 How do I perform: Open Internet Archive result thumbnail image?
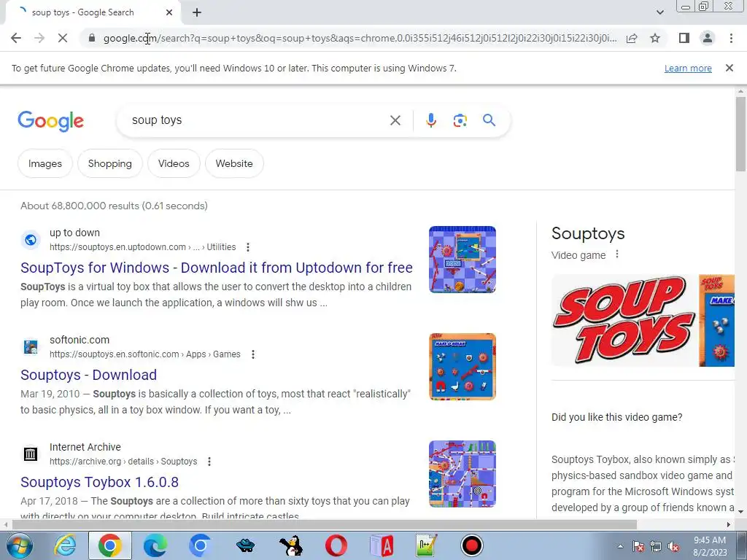click(462, 474)
